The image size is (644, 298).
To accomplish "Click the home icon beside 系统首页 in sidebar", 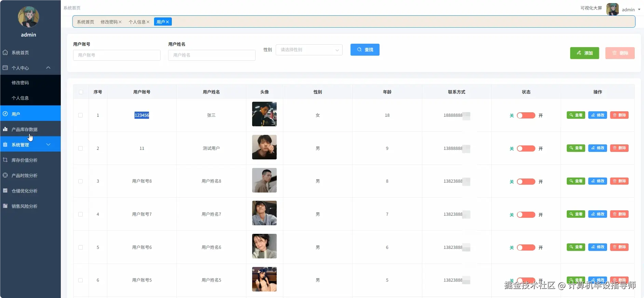I will pos(5,53).
